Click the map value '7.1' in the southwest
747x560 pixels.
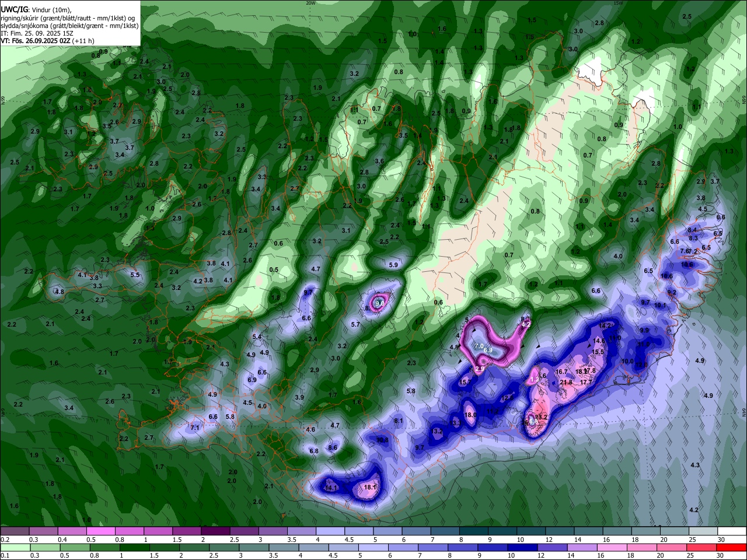pos(195,428)
